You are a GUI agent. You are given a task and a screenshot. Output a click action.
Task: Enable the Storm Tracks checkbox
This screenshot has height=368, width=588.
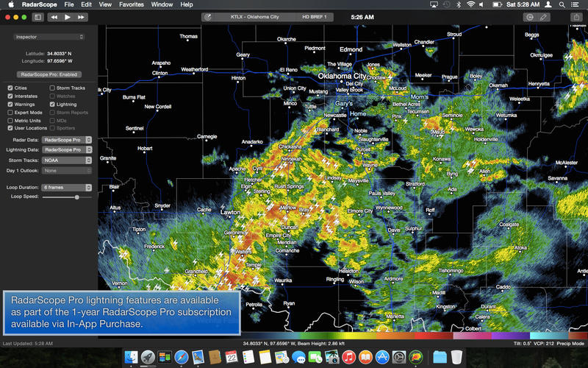pyautogui.click(x=52, y=88)
